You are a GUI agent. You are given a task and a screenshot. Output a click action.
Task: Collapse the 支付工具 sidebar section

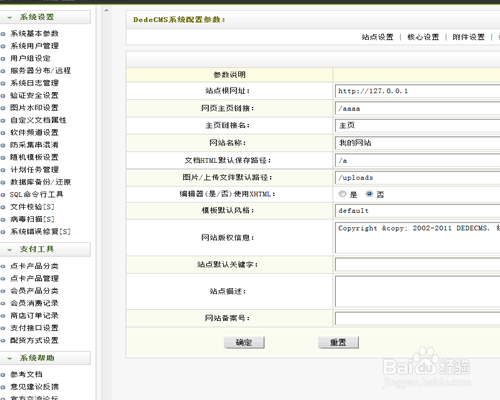(9, 249)
